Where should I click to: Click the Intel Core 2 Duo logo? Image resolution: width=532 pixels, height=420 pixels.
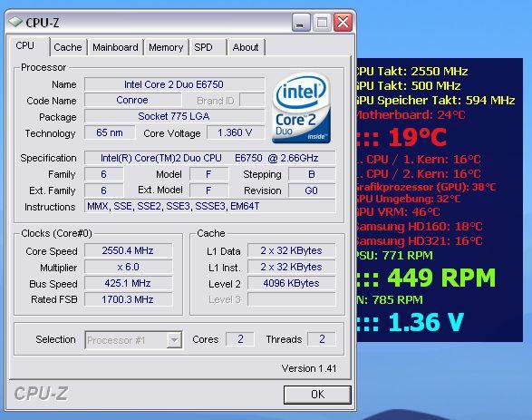coord(301,108)
